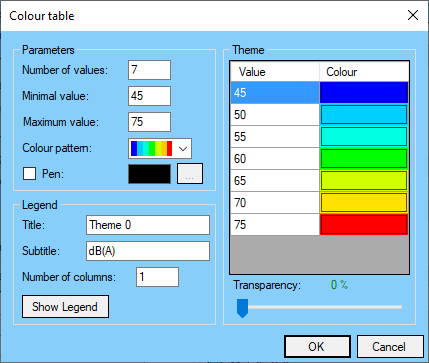Click the black Pen colour swatch
The height and width of the screenshot is (363, 429).
[x=149, y=174]
